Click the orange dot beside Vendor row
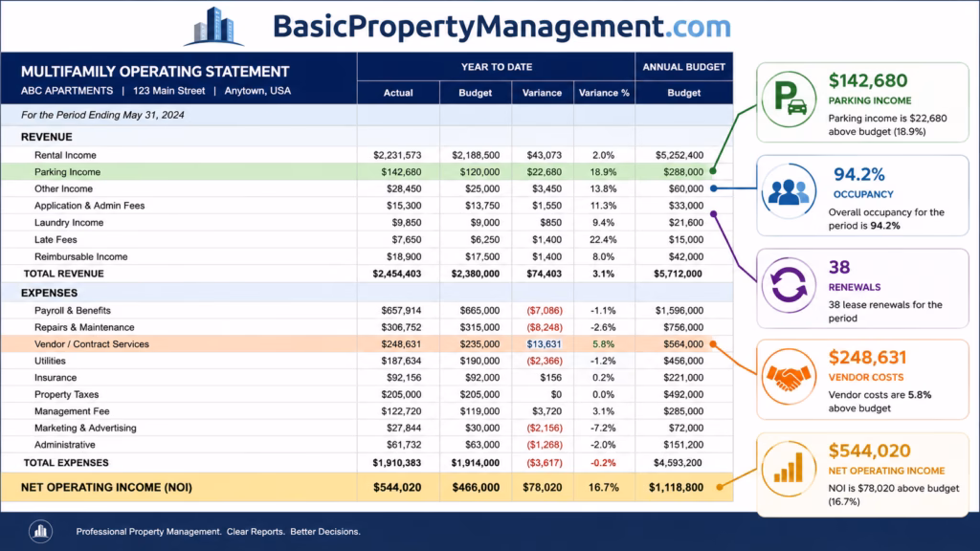Screen dimensions: 980x551 click(713, 344)
